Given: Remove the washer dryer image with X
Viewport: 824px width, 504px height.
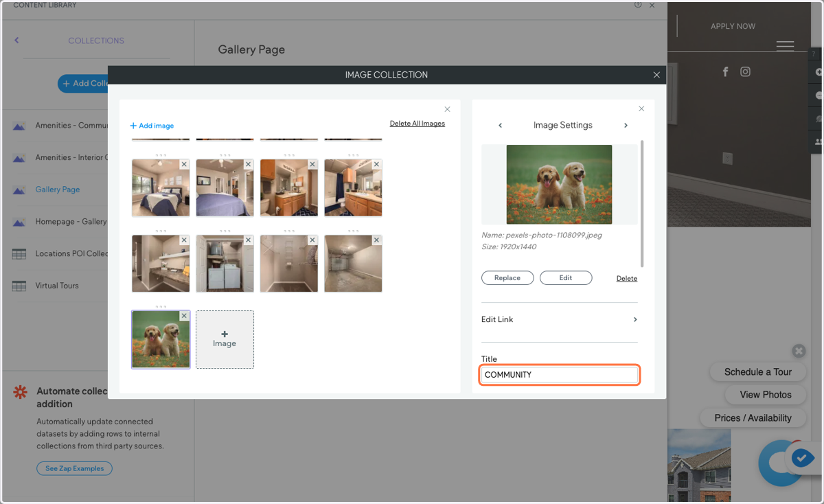Looking at the screenshot, I should coord(248,240).
